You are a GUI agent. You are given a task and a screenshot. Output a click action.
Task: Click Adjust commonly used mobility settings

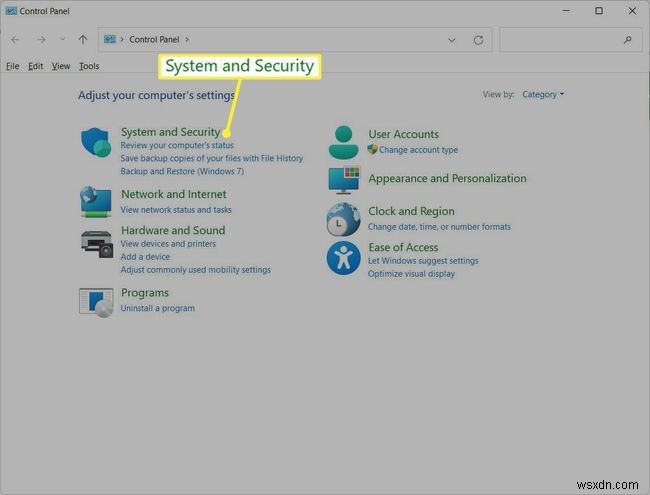(x=196, y=270)
